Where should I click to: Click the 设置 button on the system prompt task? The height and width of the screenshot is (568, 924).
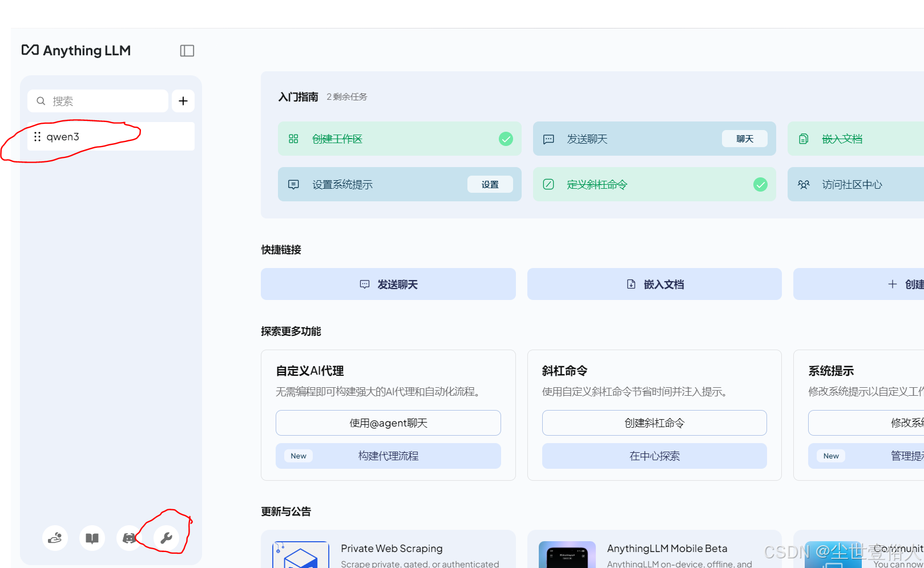(x=490, y=184)
